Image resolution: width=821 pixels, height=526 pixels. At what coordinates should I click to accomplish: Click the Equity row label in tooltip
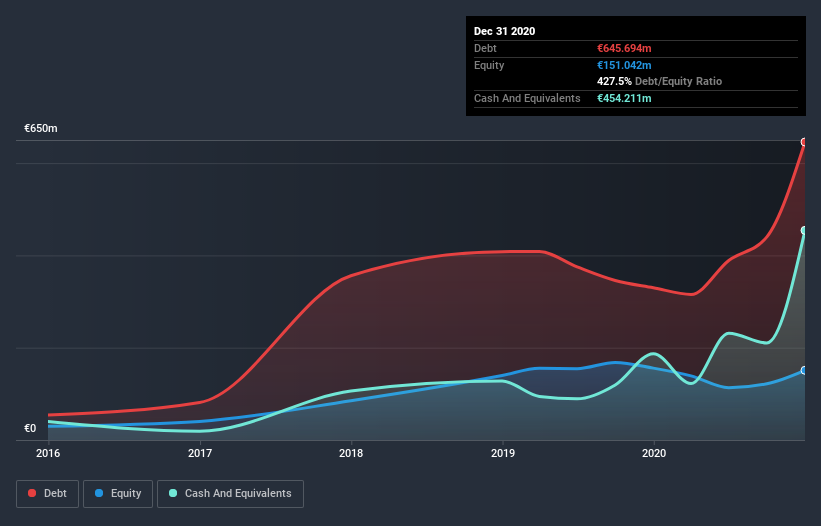coord(489,65)
